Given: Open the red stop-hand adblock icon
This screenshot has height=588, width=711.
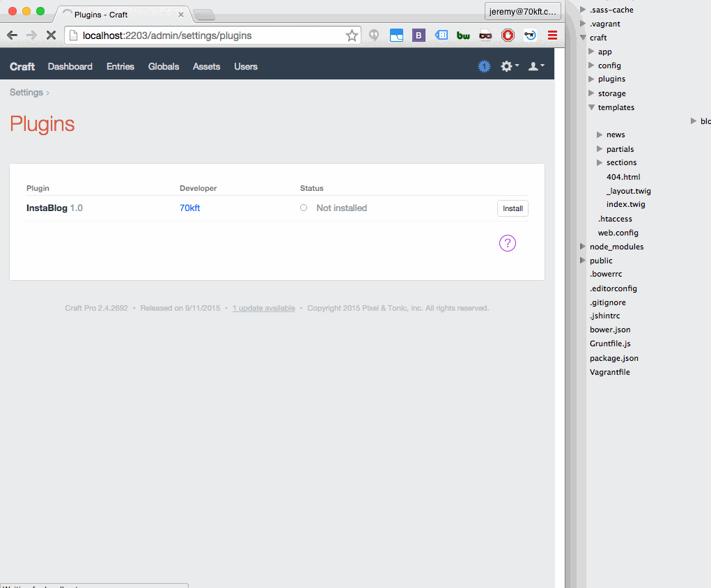Looking at the screenshot, I should [508, 35].
